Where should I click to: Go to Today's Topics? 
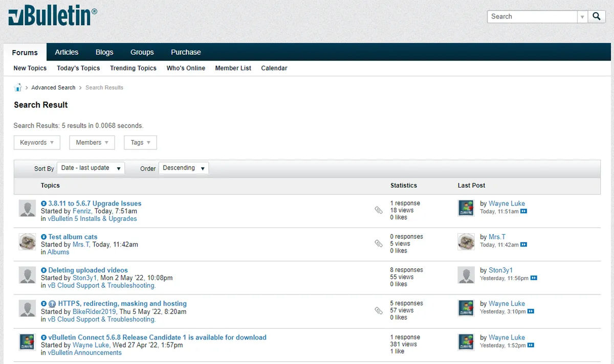pyautogui.click(x=78, y=68)
